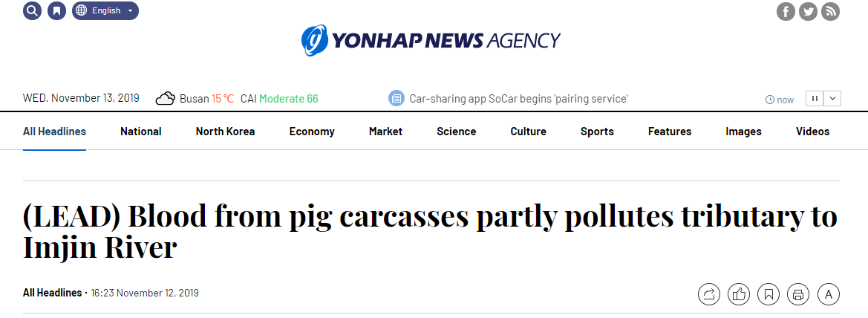Open the SoCar pairing service headline
Image resolution: width=868 pixels, height=318 pixels.
[x=518, y=99]
